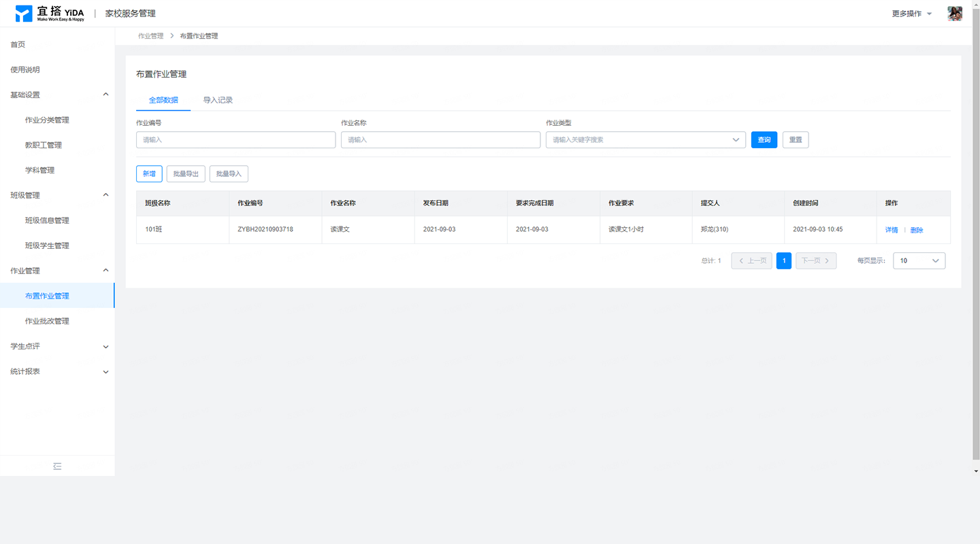Open the 更多操作 dropdown
Screen dimensions: 980x544
tap(912, 14)
